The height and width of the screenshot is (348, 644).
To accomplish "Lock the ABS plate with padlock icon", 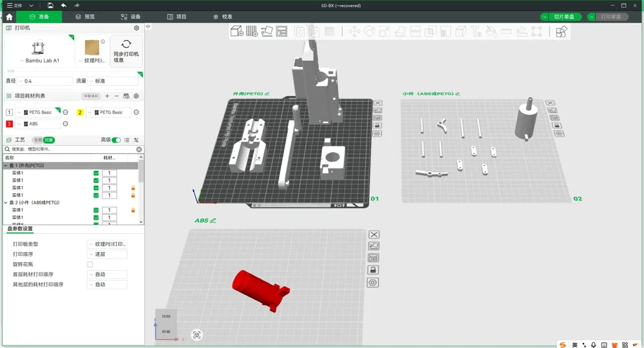I will click(x=373, y=270).
